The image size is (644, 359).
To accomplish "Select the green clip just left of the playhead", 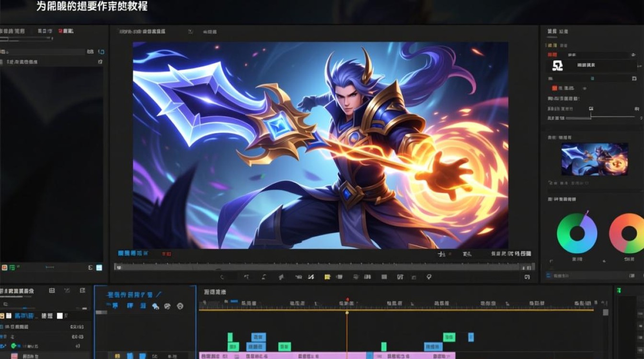I will 285,347.
